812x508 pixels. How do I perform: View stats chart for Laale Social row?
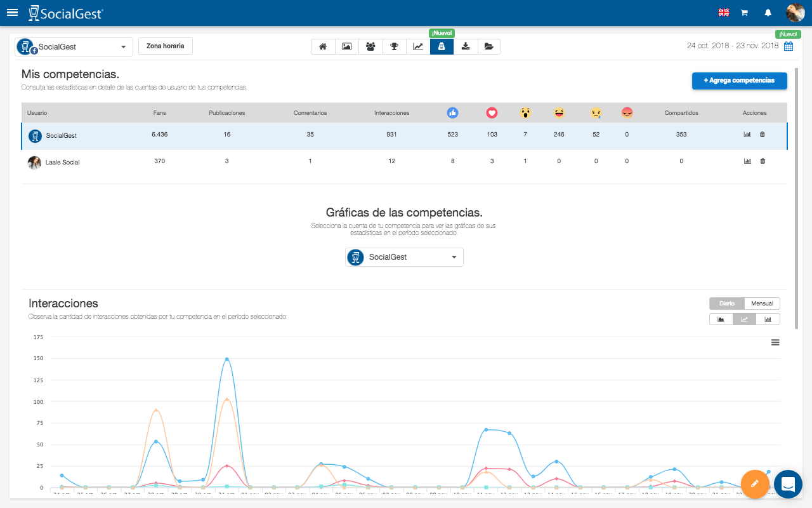[747, 161]
